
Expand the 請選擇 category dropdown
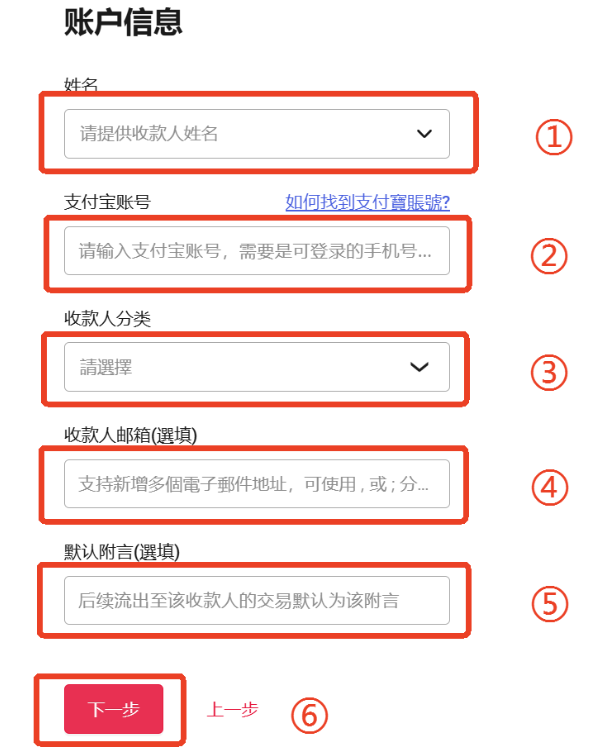(x=257, y=367)
